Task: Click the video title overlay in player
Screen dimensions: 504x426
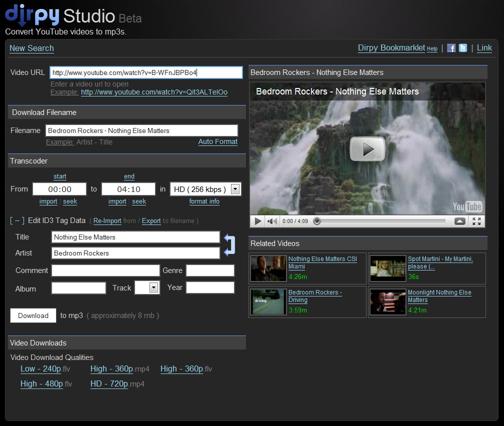Action: click(337, 91)
